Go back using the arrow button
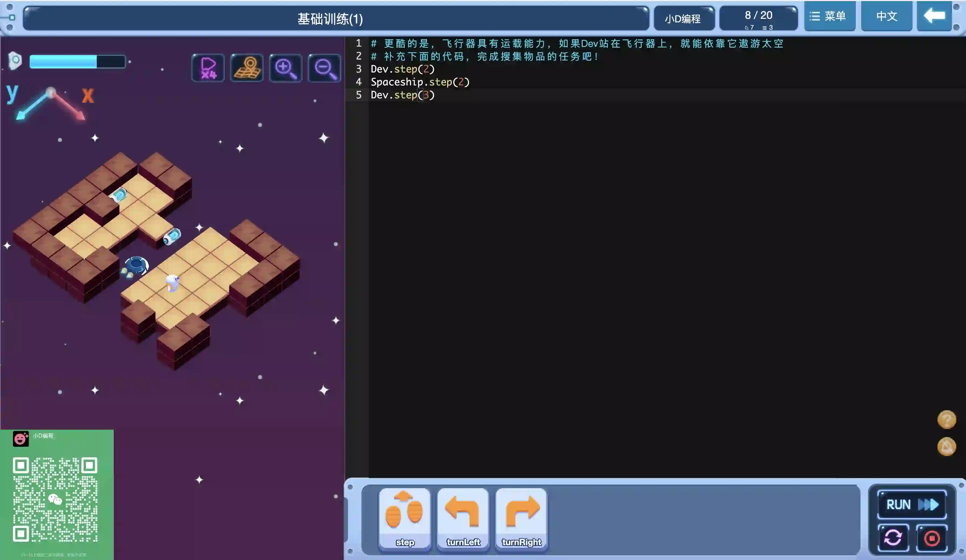 pyautogui.click(x=934, y=16)
